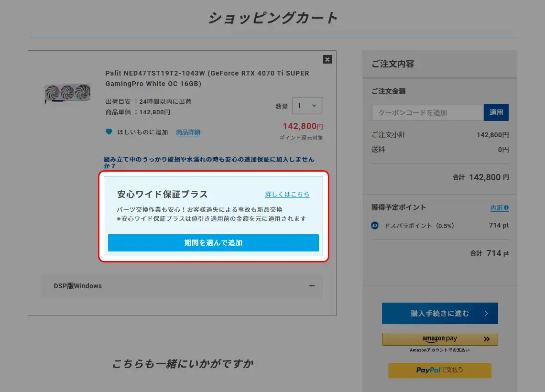The height and width of the screenshot is (392, 545).
Task: Open the 内訳 points breakdown link
Action: point(500,207)
